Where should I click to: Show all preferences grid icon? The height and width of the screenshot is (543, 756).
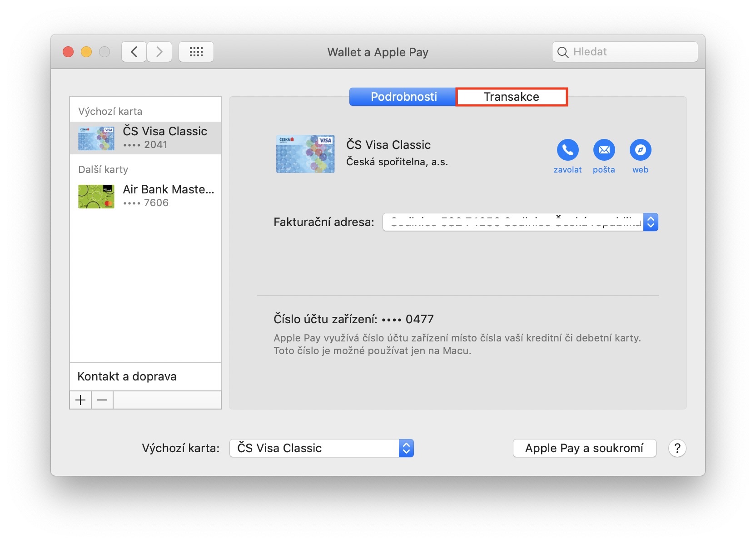pos(196,52)
